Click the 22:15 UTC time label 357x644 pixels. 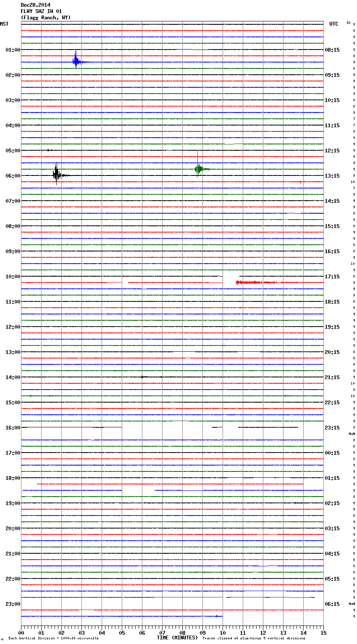pos(332,403)
